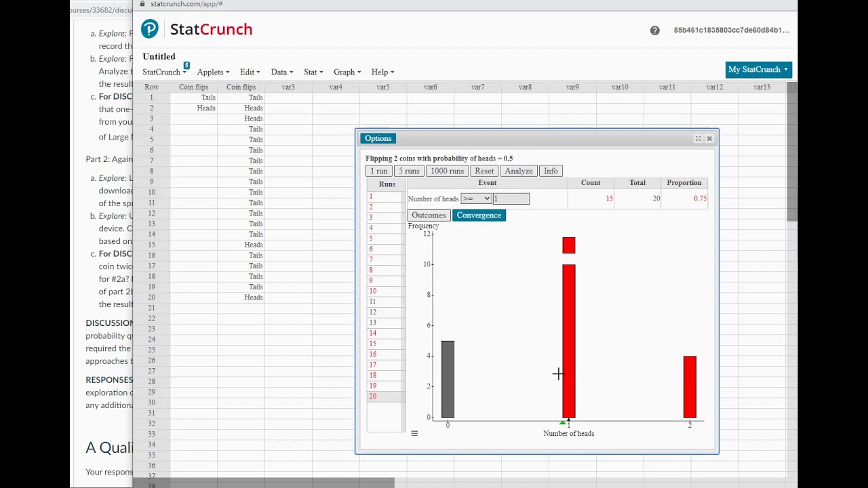Screen dimensions: 868x488
Task: Close the coin flip applet window
Action: click(709, 138)
